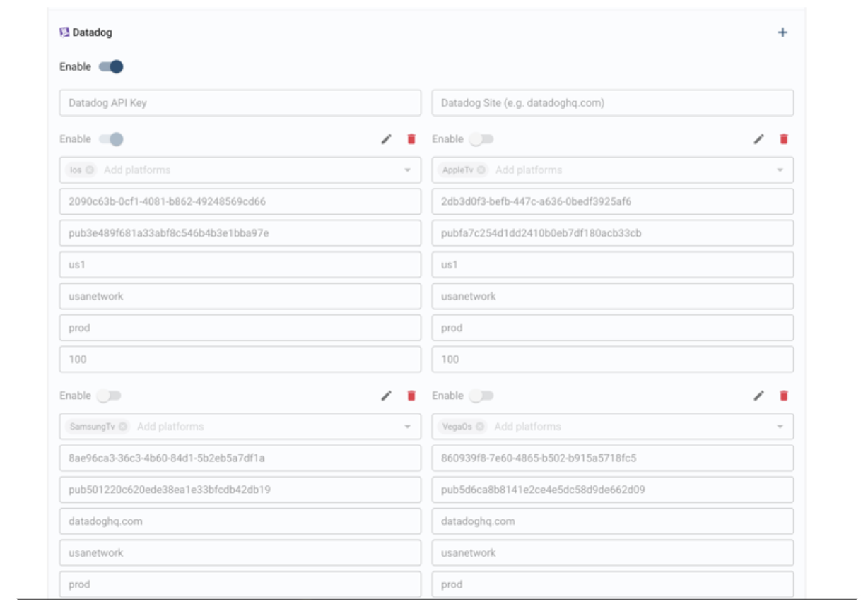The image size is (868, 616).
Task: Edit the VegaOs platform configuration
Action: [758, 396]
